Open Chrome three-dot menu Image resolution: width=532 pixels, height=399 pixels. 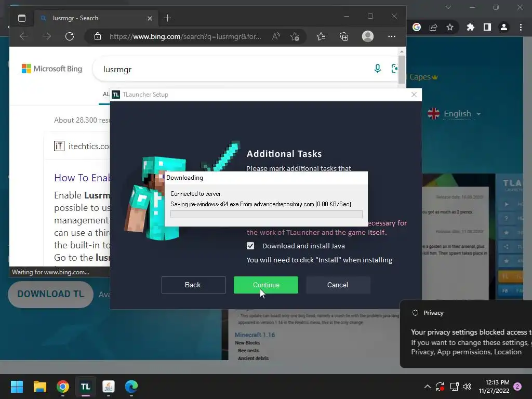coord(521,27)
